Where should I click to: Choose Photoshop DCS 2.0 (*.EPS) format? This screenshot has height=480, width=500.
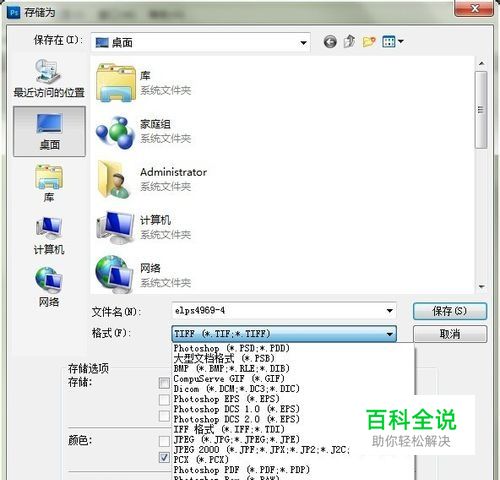237,419
